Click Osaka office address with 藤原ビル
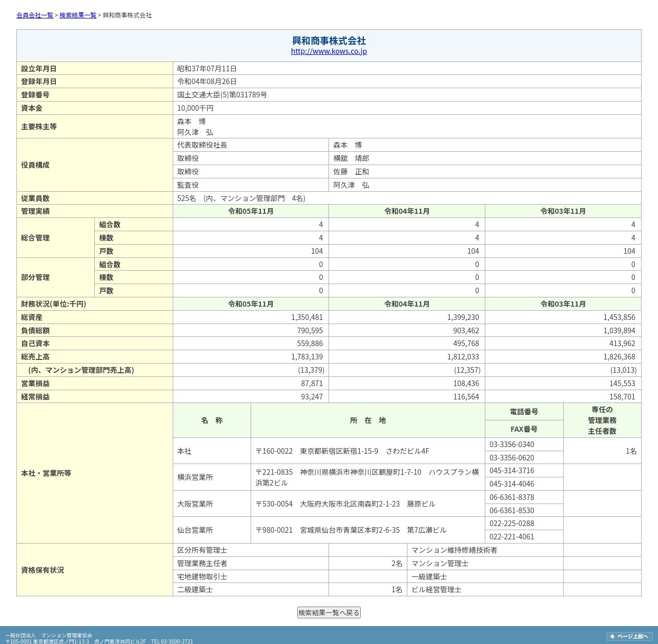This screenshot has height=644, width=658. 345,504
